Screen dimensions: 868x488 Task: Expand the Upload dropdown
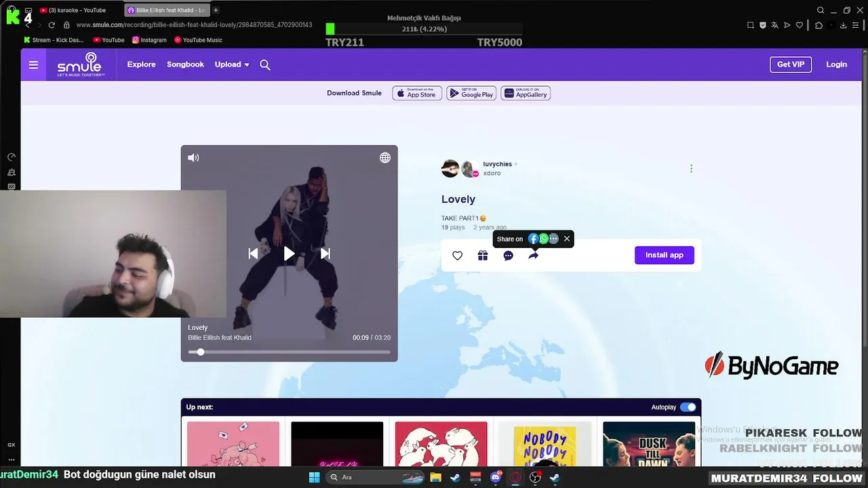232,64
